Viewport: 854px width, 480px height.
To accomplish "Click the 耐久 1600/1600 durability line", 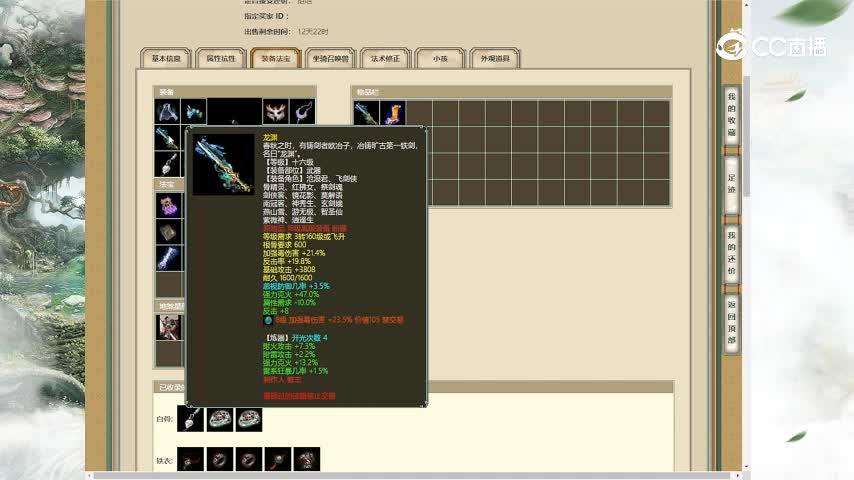I will click(288, 278).
